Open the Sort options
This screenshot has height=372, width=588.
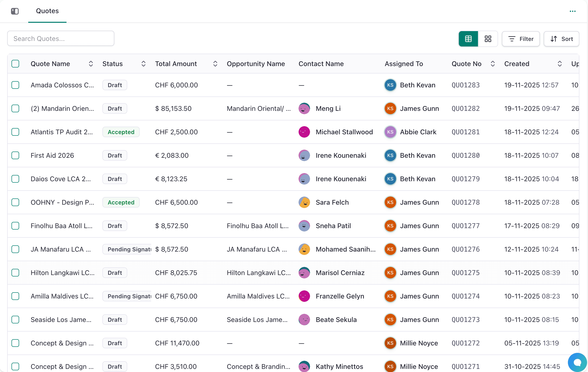click(x=561, y=39)
